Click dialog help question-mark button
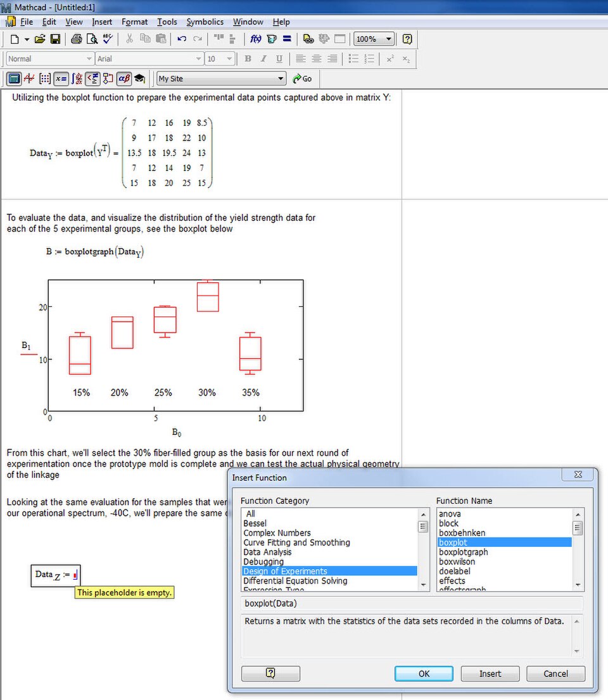The image size is (608, 700). coord(270,673)
